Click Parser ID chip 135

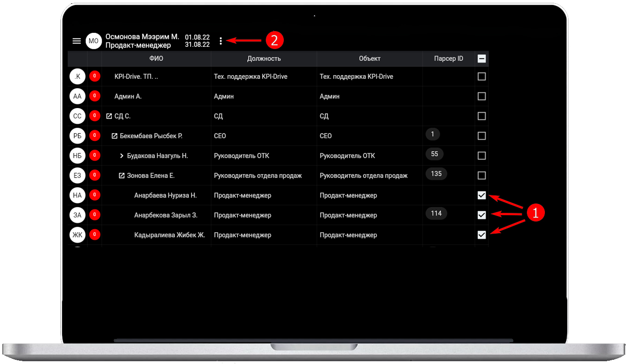pyautogui.click(x=436, y=174)
